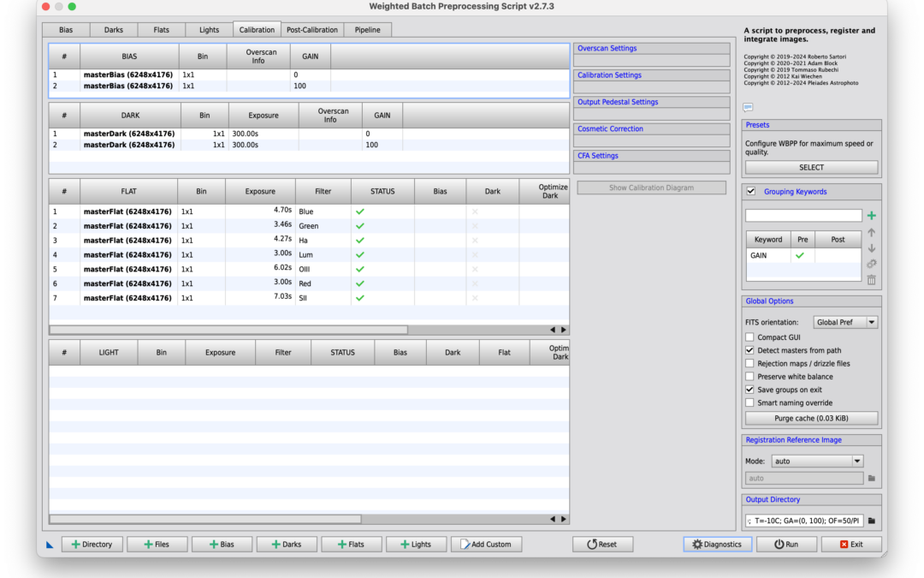Click the grouping keyword text input field
The height and width of the screenshot is (578, 924).
[x=803, y=216]
